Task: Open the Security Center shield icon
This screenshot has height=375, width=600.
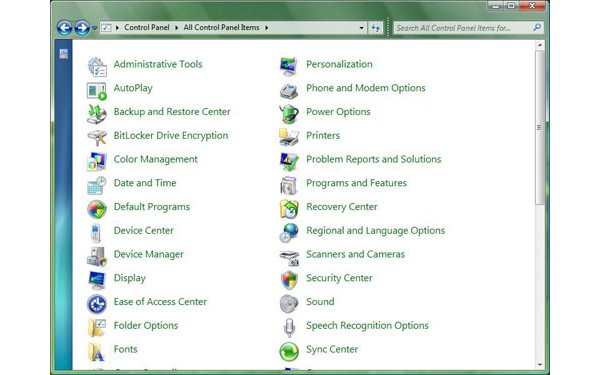Action: coord(289,280)
